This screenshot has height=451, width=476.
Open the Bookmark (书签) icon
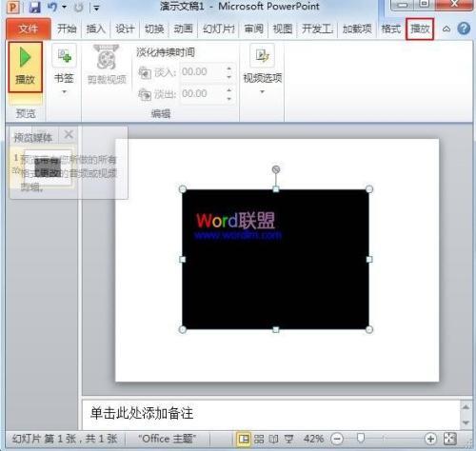coord(65,55)
